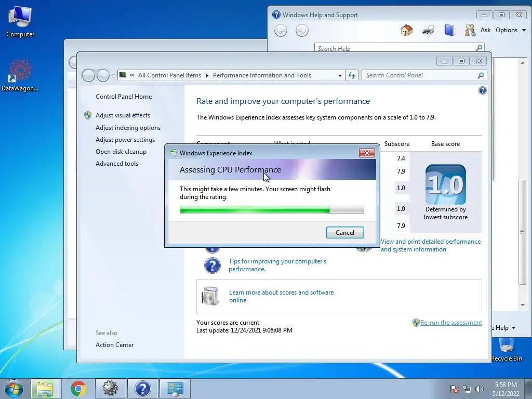The width and height of the screenshot is (532, 399).
Task: Expand the address bar history dropdown
Action: 340,75
